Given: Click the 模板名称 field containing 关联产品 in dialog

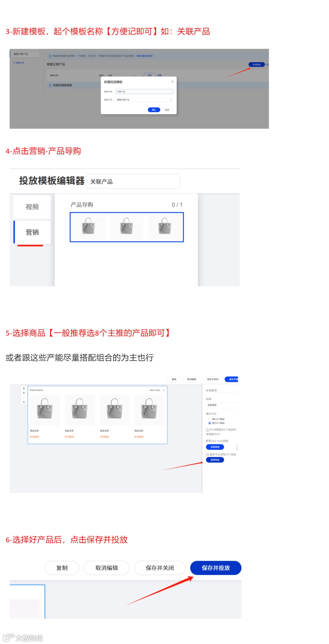Looking at the screenshot, I should click(144, 91).
